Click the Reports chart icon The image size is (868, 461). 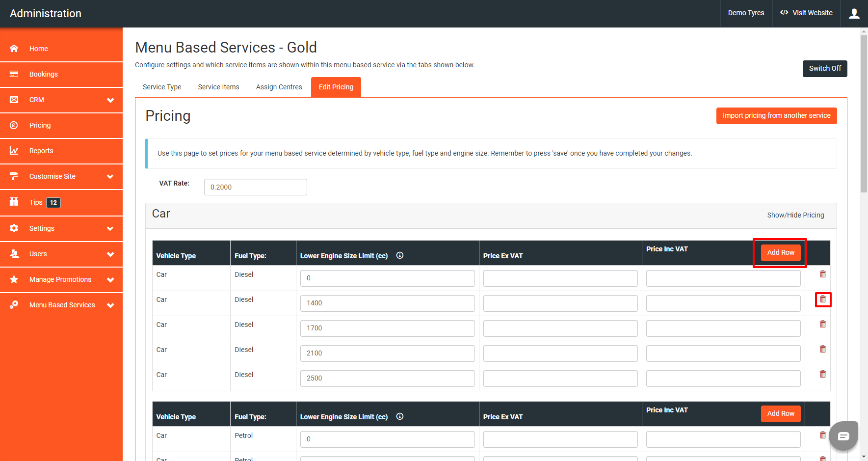pyautogui.click(x=14, y=151)
